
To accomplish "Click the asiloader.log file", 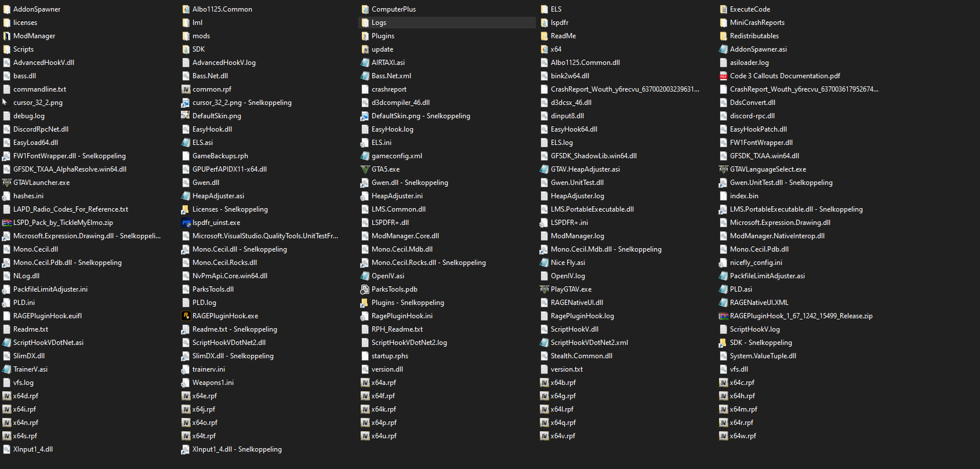I will coord(744,63).
